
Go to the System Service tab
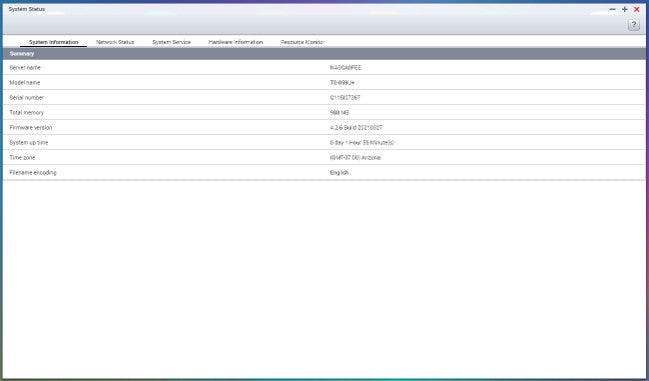(x=171, y=42)
